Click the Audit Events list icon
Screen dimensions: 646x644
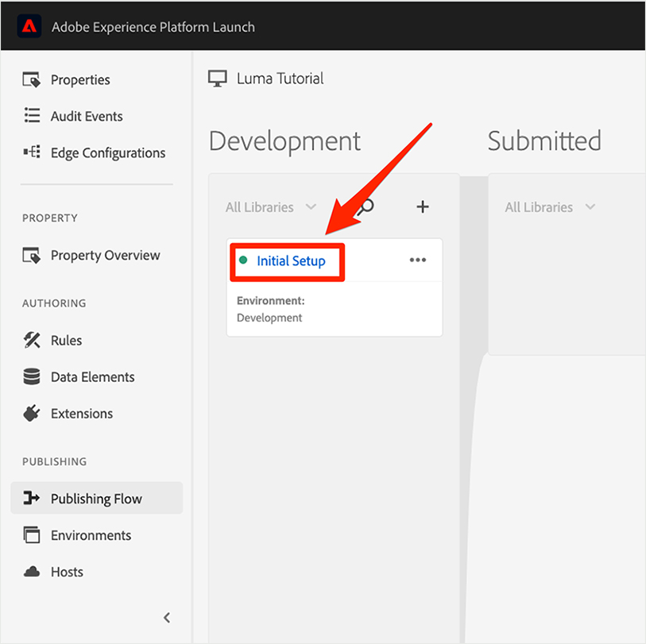tap(32, 115)
